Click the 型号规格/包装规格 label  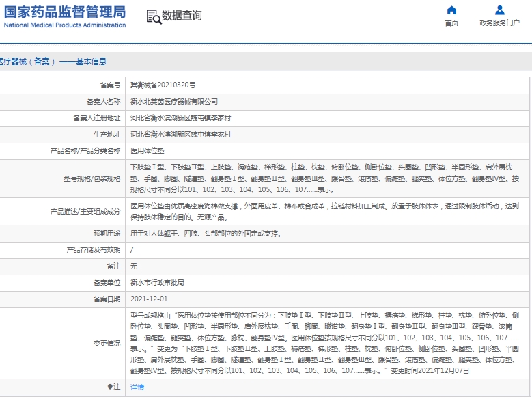tap(92, 178)
